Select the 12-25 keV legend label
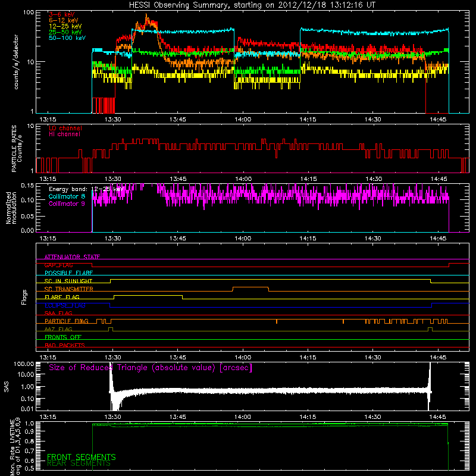 coord(65,26)
